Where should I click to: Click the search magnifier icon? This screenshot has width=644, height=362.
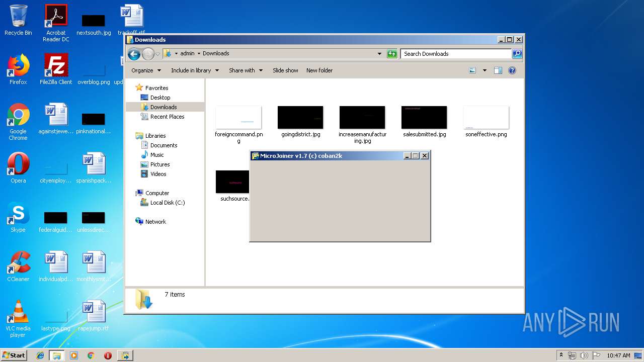coord(517,54)
